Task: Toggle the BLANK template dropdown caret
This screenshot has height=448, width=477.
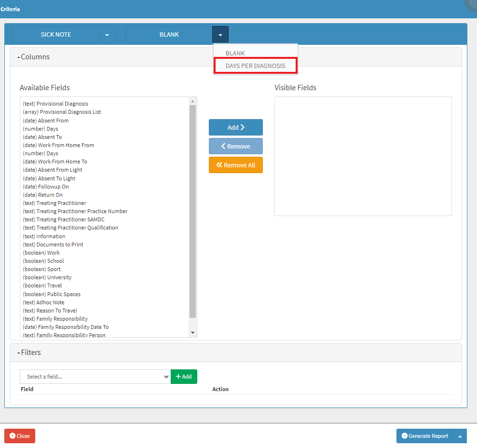Action: coord(220,35)
